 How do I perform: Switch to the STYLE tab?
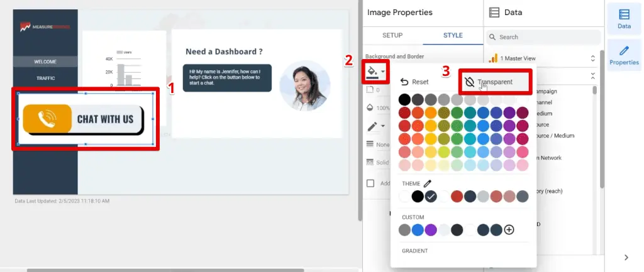coord(453,35)
